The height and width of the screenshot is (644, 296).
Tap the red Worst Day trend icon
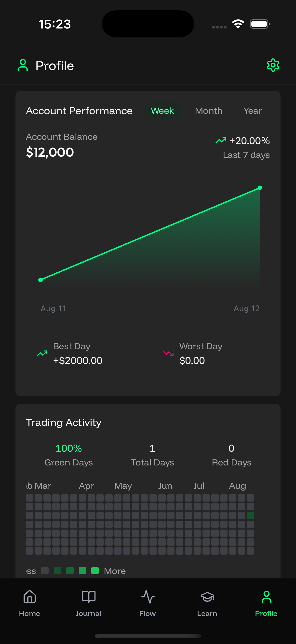168,353
